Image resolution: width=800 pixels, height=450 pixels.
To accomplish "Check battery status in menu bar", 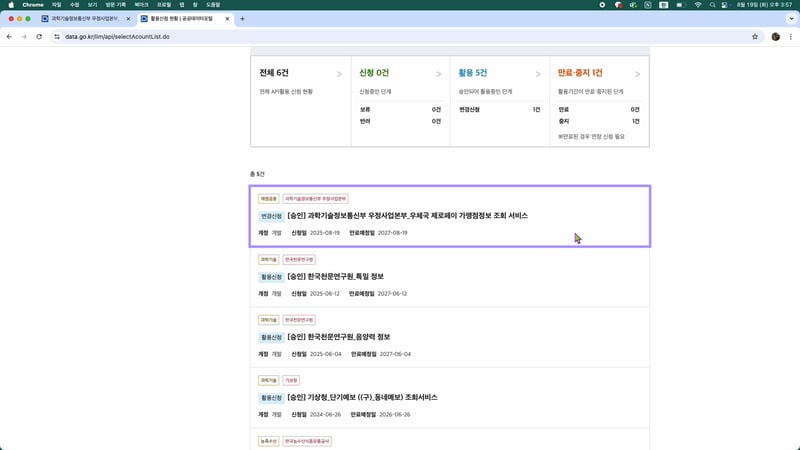I will pyautogui.click(x=681, y=5).
